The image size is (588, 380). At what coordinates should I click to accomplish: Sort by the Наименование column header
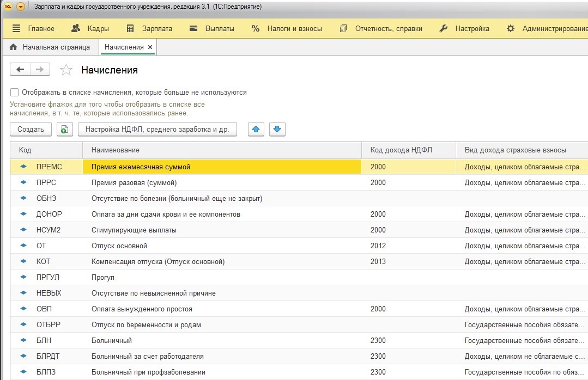[222, 150]
